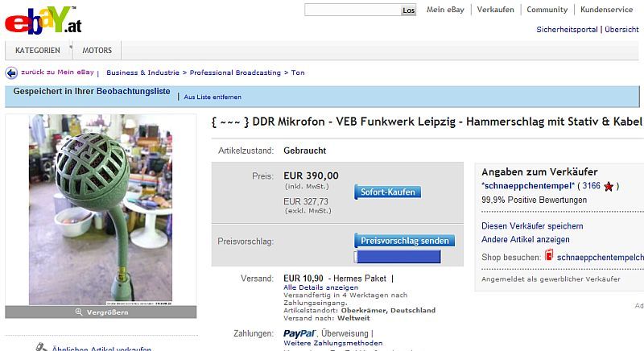Expand Weitere Zahlungsmethoden link
Image resolution: width=644 pixels, height=351 pixels.
point(333,343)
